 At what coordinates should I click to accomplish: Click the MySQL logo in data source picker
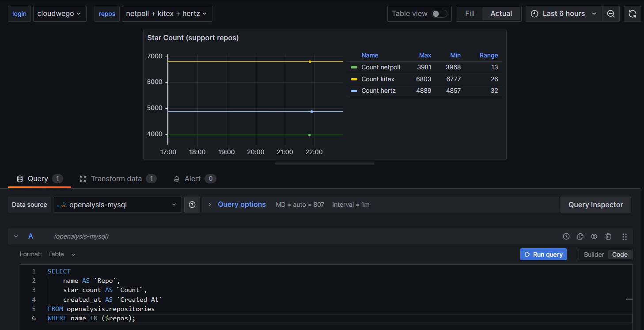pyautogui.click(x=61, y=205)
